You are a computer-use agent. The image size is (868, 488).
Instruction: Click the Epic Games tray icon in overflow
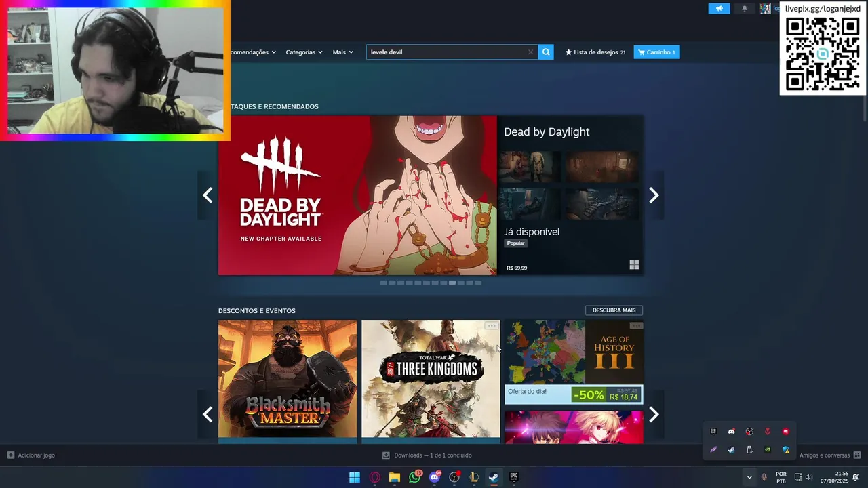click(713, 431)
